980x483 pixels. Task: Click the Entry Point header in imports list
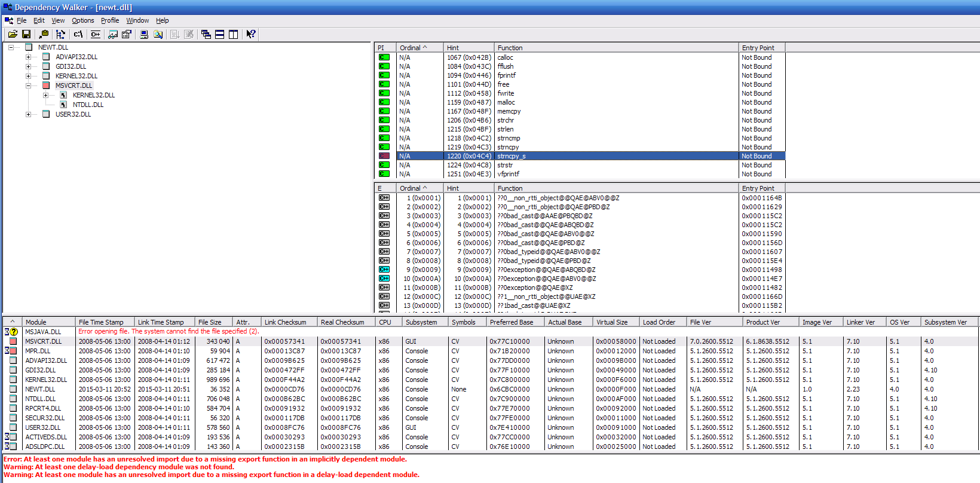(x=758, y=48)
